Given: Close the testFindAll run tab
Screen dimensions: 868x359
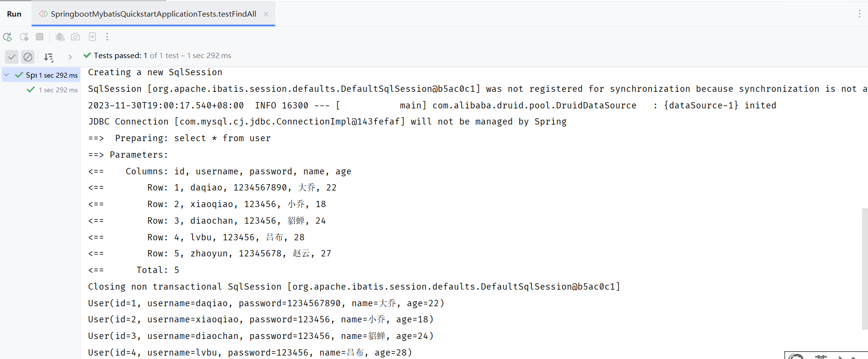Looking at the screenshot, I should (x=266, y=14).
